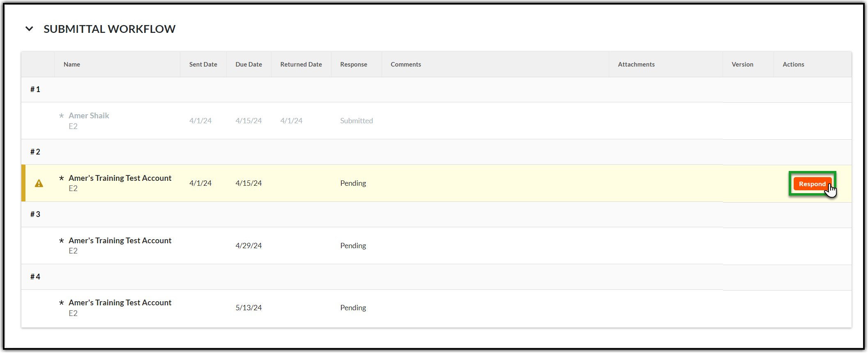
Task: Select the Response column header
Action: 353,65
